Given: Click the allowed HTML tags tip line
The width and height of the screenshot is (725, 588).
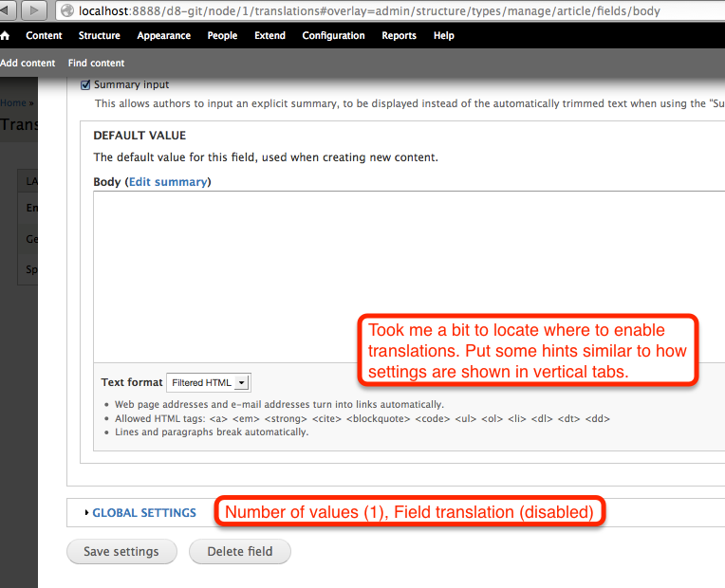Looking at the screenshot, I should [362, 419].
